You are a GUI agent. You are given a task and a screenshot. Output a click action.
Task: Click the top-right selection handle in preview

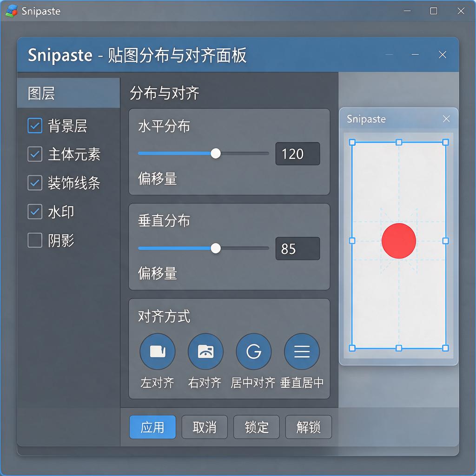point(445,142)
